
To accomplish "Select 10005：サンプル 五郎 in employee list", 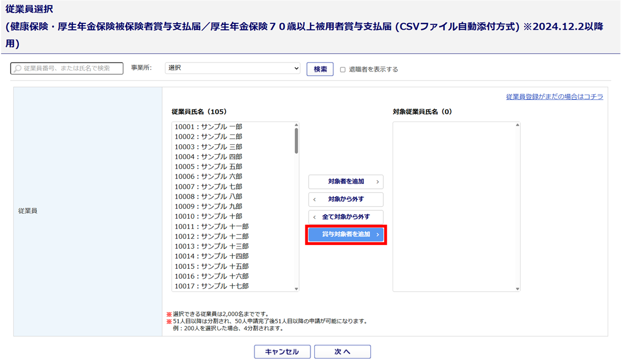I will pyautogui.click(x=233, y=167).
